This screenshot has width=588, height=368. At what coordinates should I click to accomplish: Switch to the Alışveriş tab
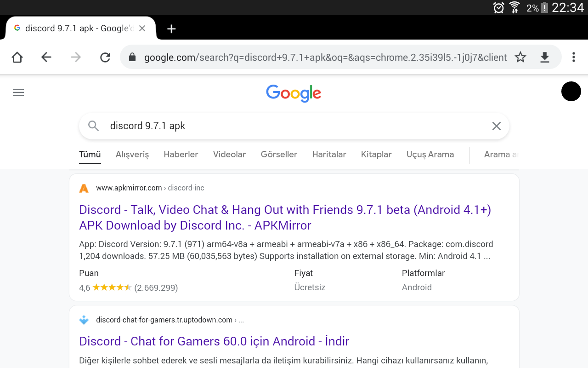(132, 155)
